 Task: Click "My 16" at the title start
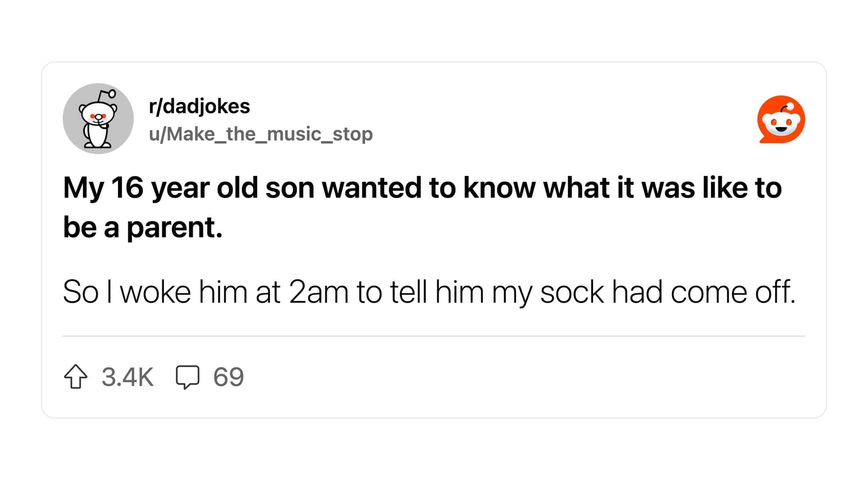[x=103, y=188]
